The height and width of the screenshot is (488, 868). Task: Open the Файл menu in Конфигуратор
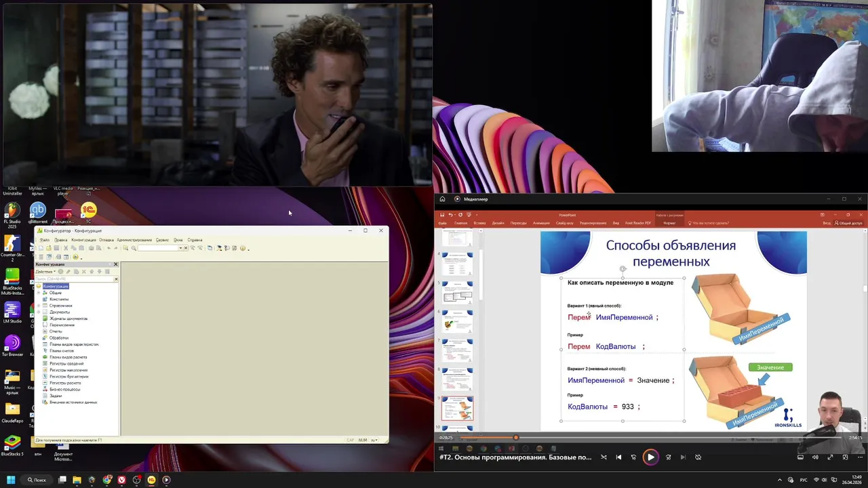click(x=45, y=240)
